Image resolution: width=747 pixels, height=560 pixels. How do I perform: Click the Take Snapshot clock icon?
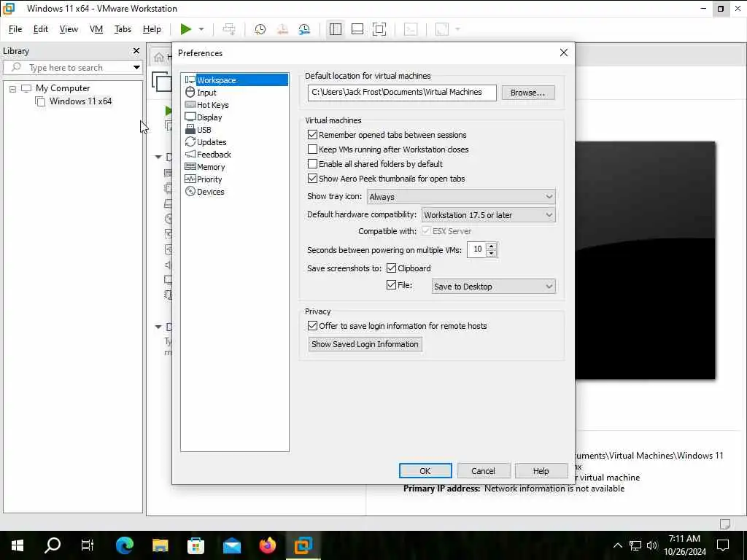coord(260,29)
